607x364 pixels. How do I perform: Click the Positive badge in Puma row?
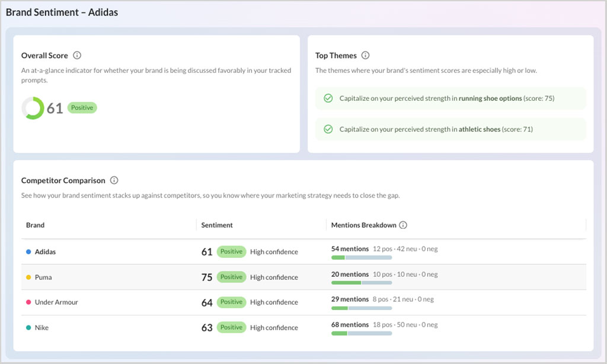coord(232,277)
